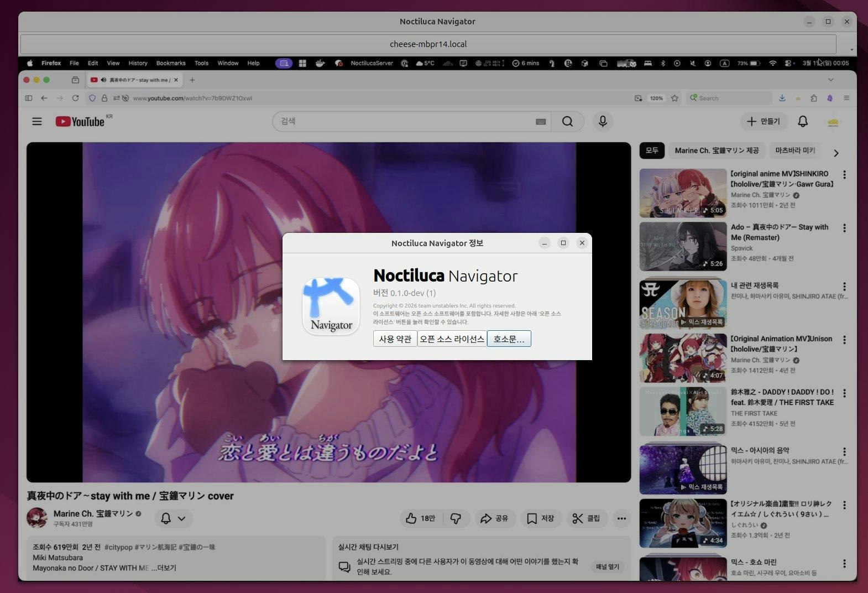Click the magnifier search button on YouTube
Viewport: 868px width, 593px height.
pyautogui.click(x=567, y=121)
